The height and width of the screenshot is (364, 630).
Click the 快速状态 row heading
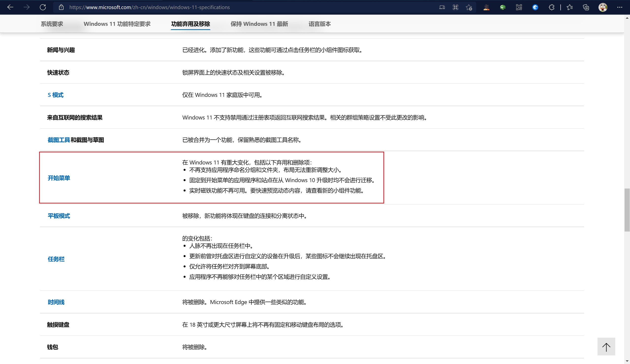tap(58, 73)
